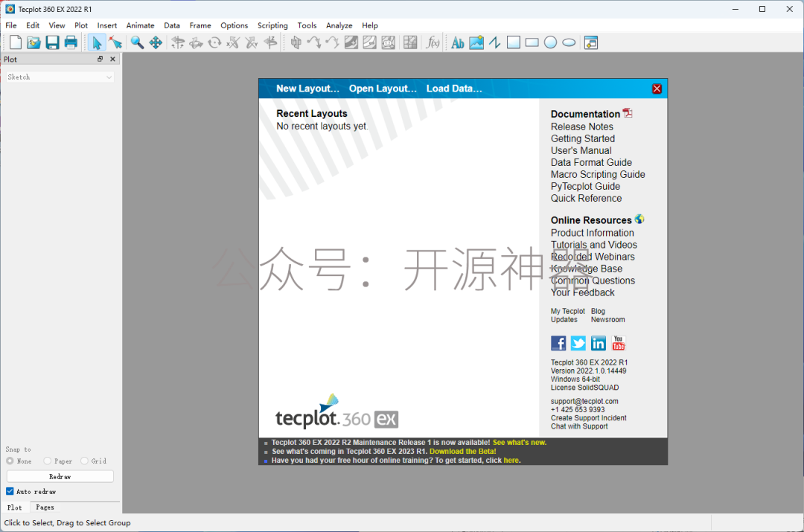Image resolution: width=804 pixels, height=532 pixels.
Task: Close the welcome screen with red X
Action: (657, 89)
